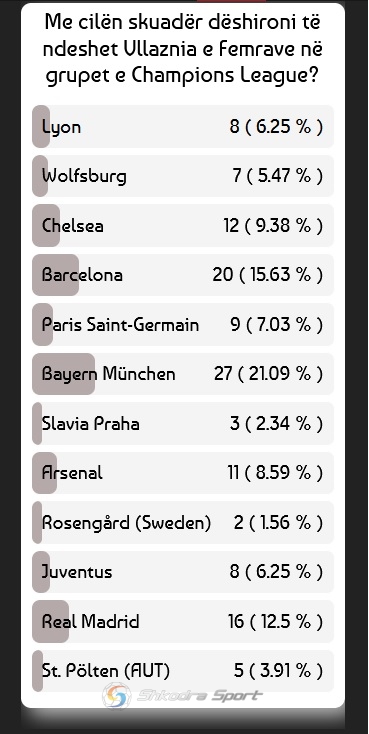The image size is (369, 734).
Task: Open the Shkodra Sport watermark text link
Action: (199, 696)
